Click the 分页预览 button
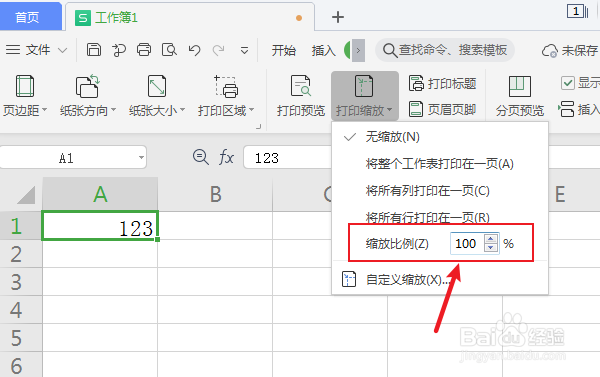 pyautogui.click(x=520, y=96)
